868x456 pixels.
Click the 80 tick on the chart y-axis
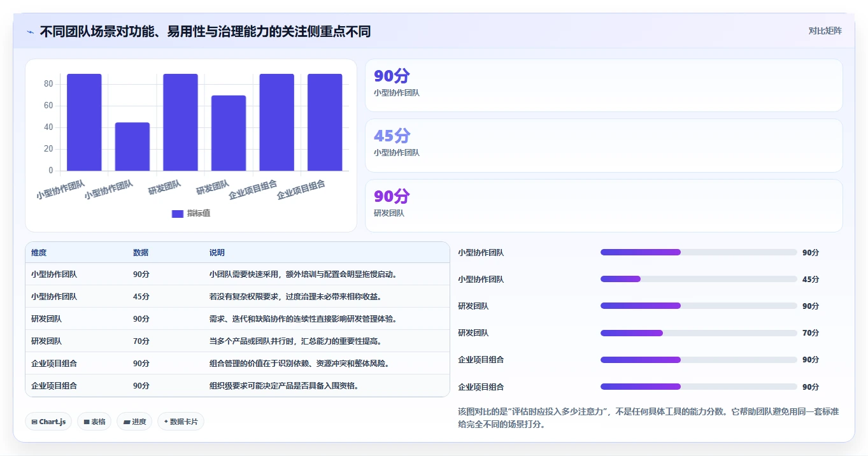click(48, 84)
